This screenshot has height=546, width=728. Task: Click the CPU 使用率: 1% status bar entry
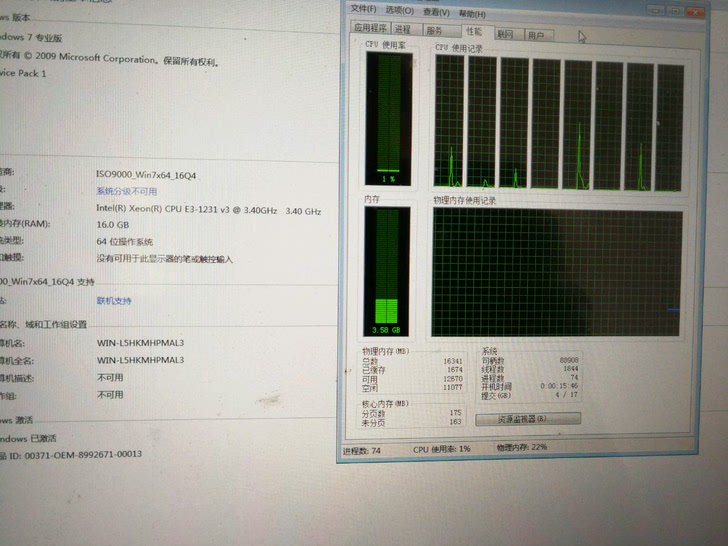coord(442,449)
